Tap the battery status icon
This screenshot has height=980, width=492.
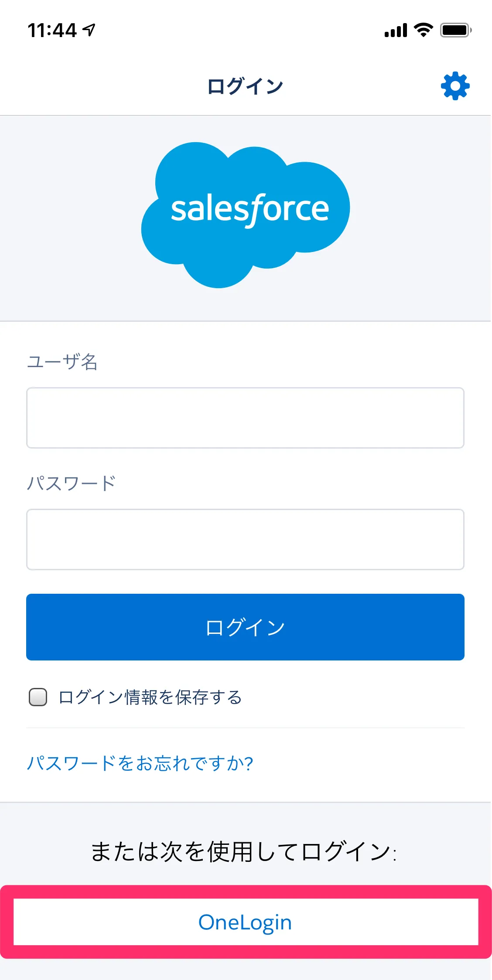click(455, 30)
